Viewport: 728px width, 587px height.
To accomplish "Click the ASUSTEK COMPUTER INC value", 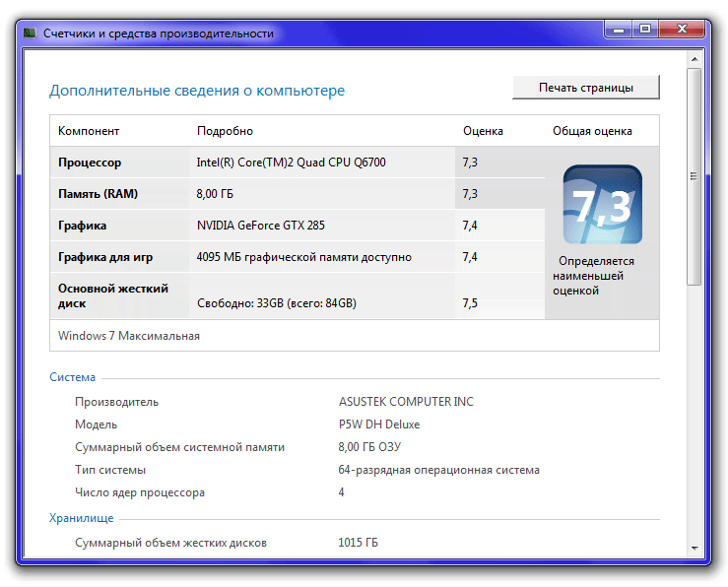I will [x=406, y=402].
